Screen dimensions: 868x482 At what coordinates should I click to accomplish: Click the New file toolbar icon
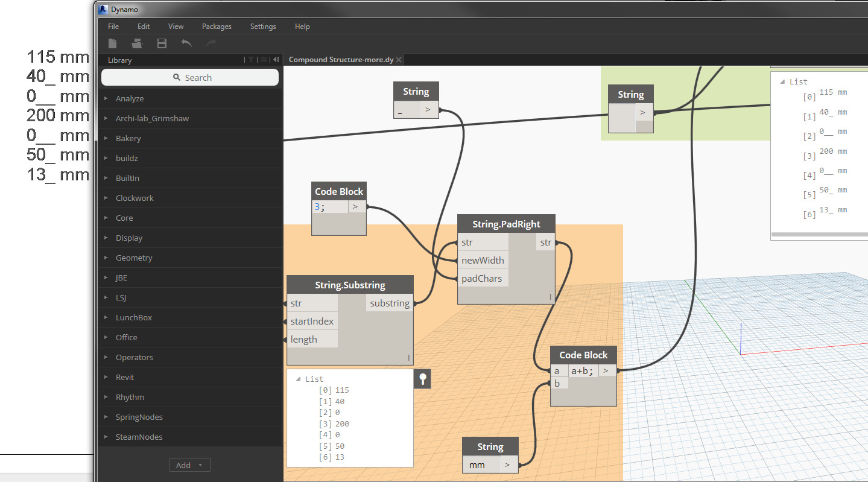112,43
